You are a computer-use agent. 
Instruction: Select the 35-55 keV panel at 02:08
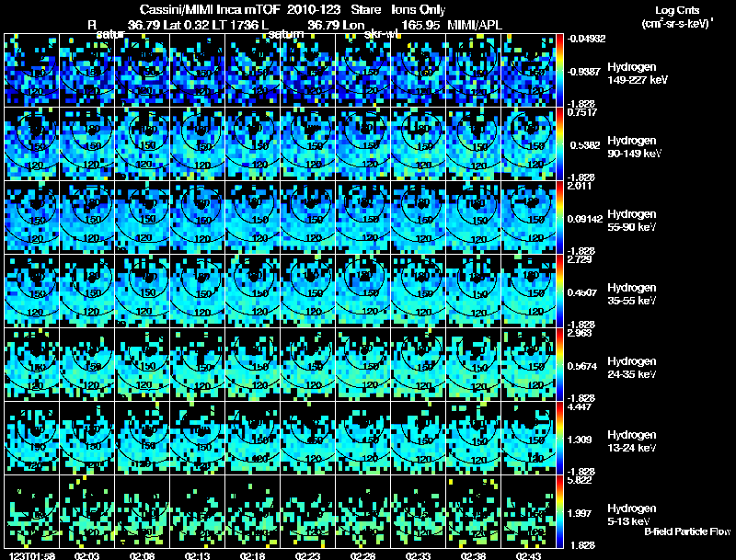pyautogui.click(x=143, y=291)
